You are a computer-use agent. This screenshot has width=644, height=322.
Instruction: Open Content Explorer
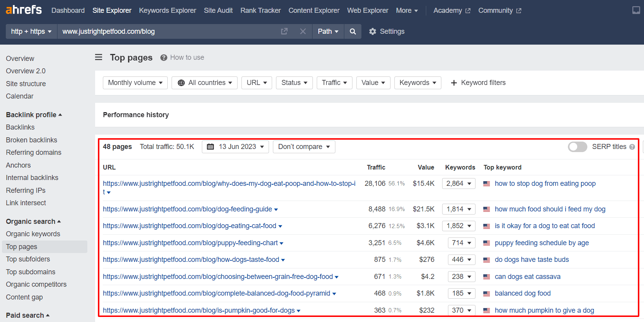[314, 10]
